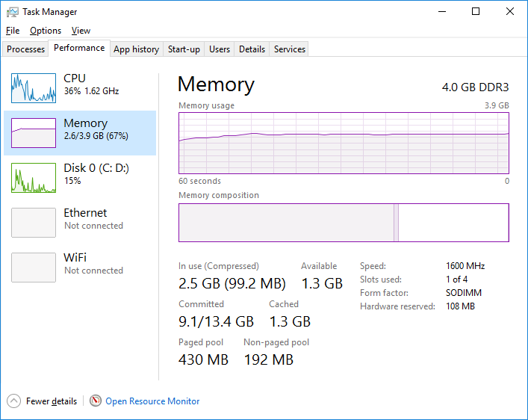Select the CPU usage graph thumbnail
This screenshot has width=528, height=420.
tap(34, 88)
